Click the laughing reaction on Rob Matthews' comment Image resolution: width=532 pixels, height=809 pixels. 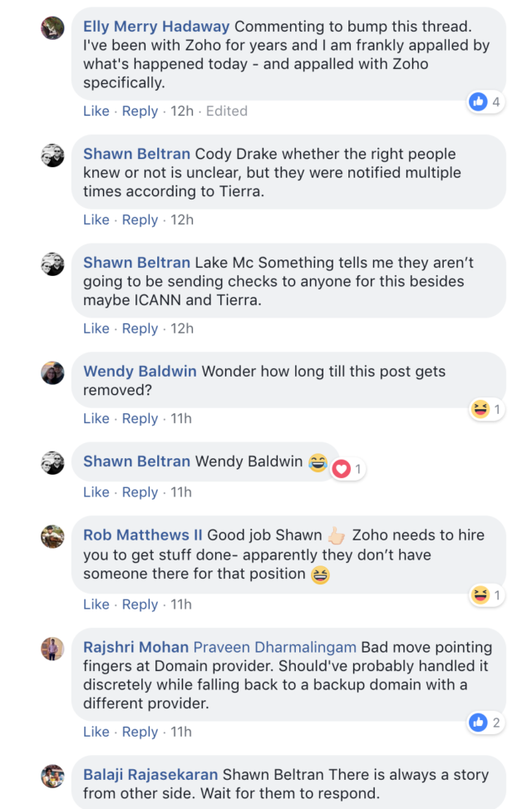point(480,595)
